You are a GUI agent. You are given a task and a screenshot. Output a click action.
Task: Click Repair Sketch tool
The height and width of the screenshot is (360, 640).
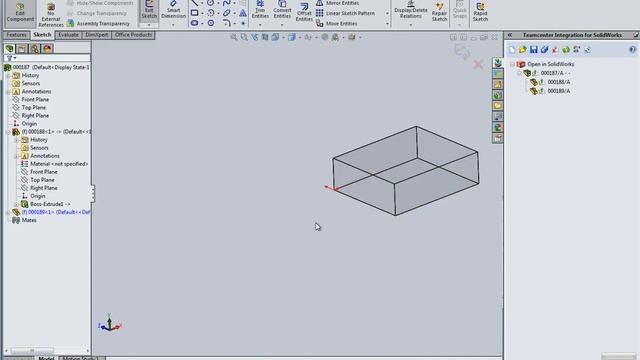pos(439,12)
